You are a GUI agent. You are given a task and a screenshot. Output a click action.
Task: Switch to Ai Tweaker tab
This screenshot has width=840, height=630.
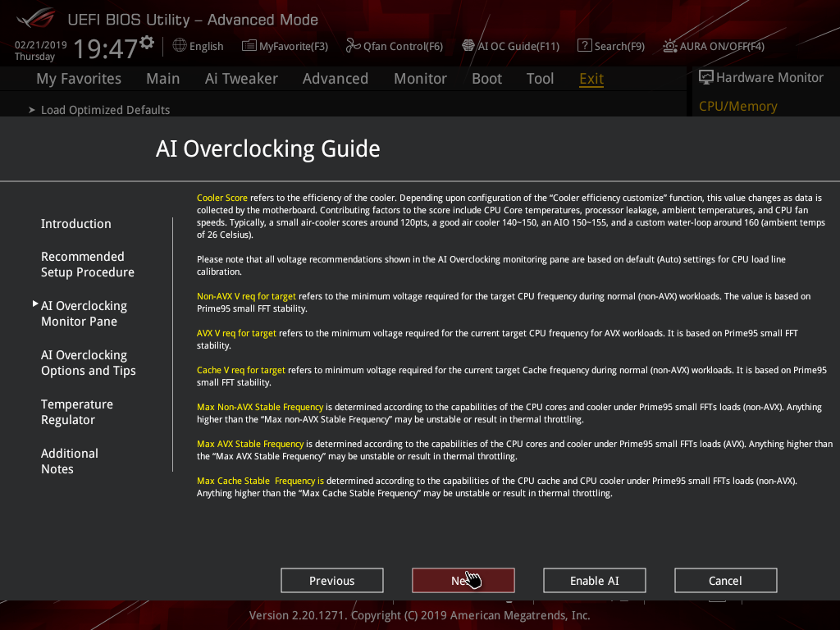click(241, 79)
